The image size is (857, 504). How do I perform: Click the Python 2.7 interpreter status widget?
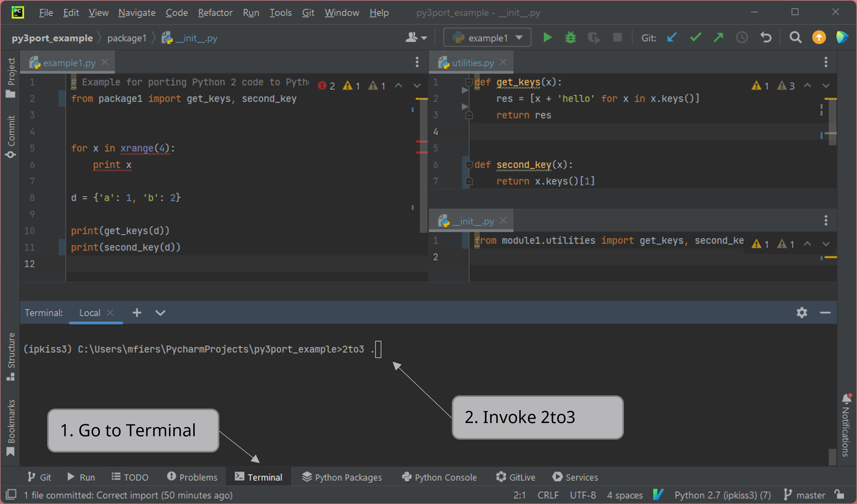point(722,495)
